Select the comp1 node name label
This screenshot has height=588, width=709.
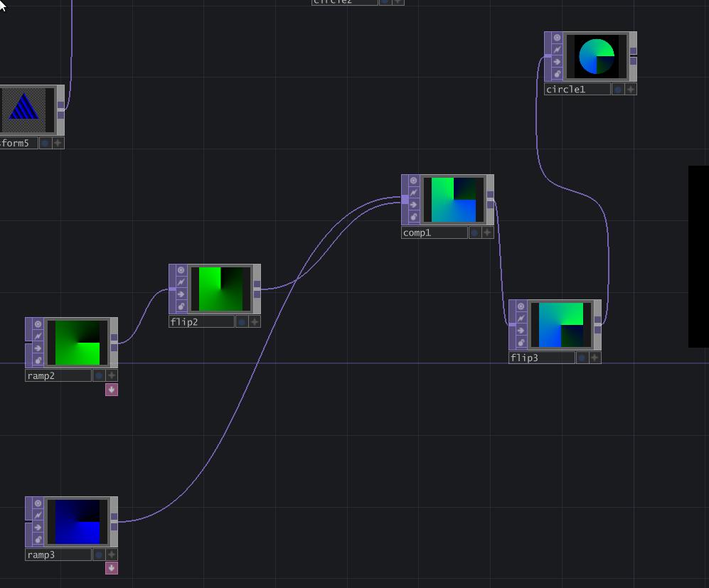[435, 232]
